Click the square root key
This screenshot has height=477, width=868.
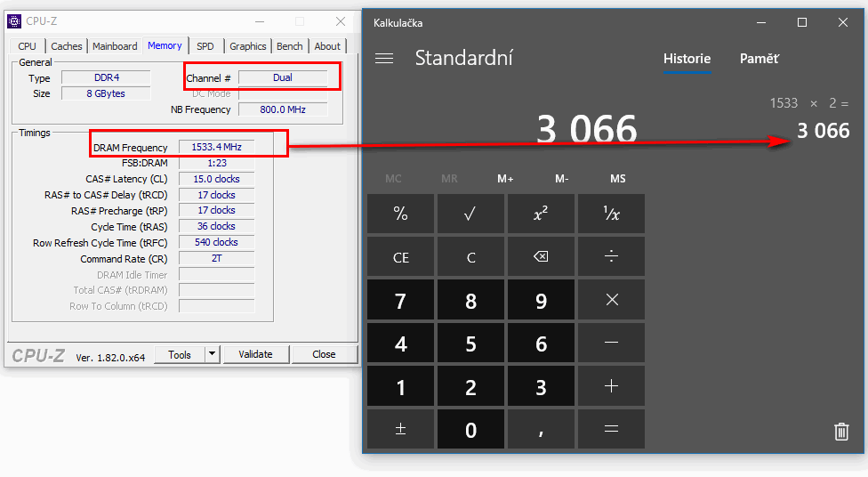click(x=470, y=214)
